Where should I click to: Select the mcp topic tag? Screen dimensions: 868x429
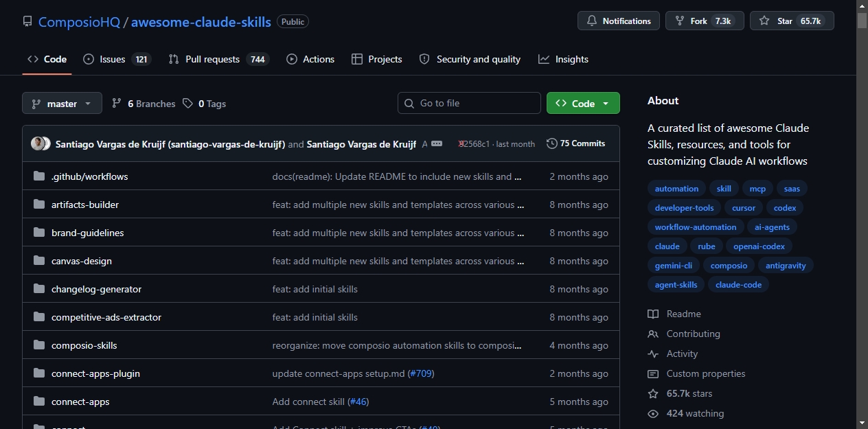point(757,189)
